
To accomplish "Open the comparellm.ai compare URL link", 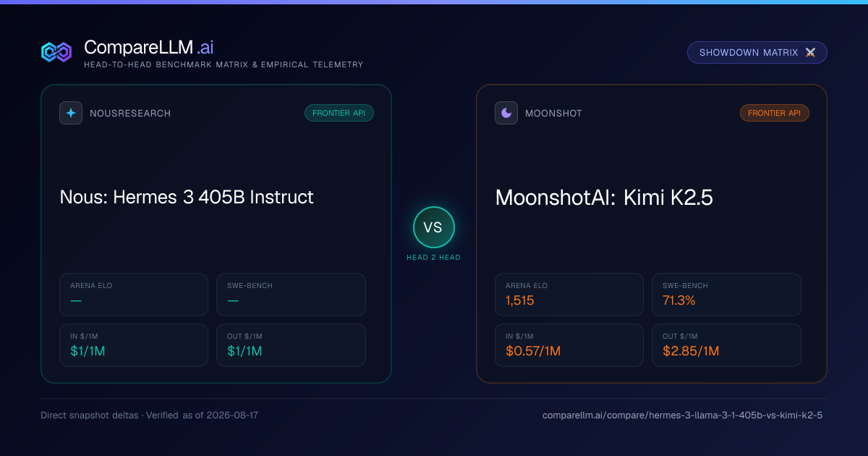I will pos(682,415).
